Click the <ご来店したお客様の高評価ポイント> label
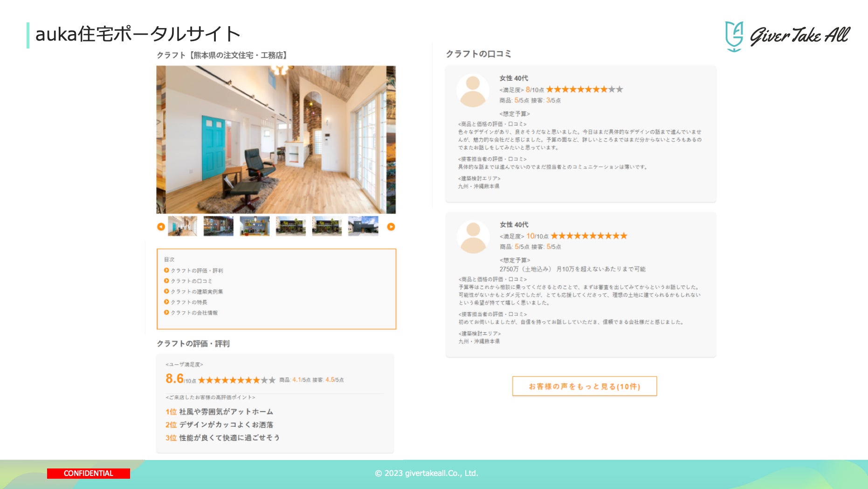868x489 pixels. point(210,397)
